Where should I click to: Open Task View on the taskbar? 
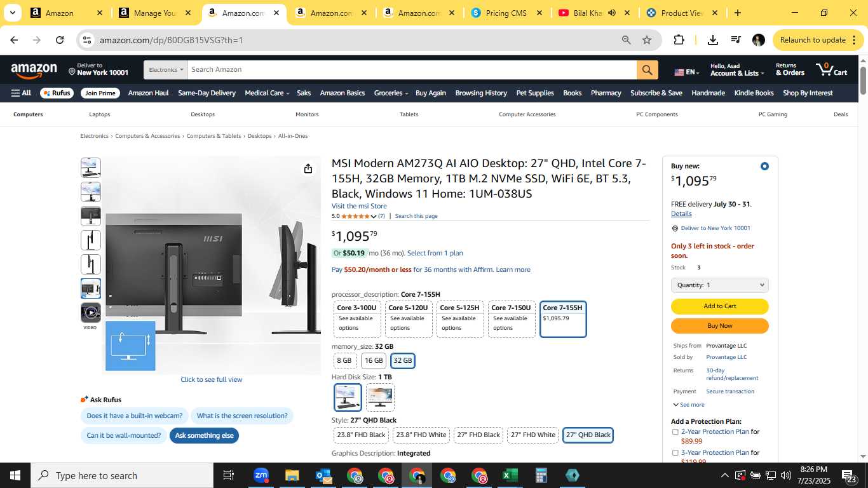click(x=229, y=475)
